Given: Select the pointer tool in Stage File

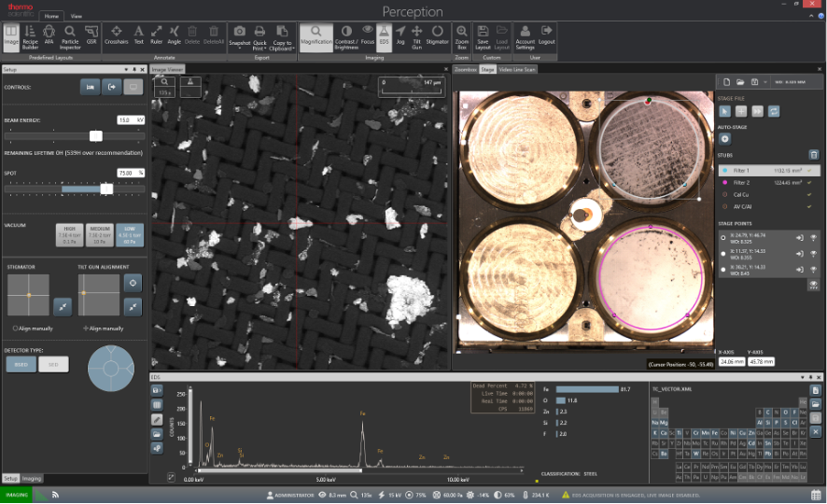Looking at the screenshot, I should click(724, 111).
